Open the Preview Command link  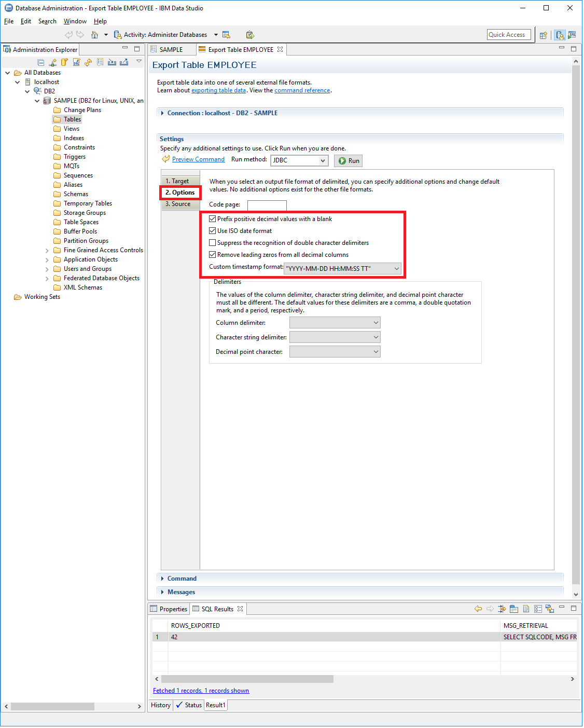pos(198,159)
